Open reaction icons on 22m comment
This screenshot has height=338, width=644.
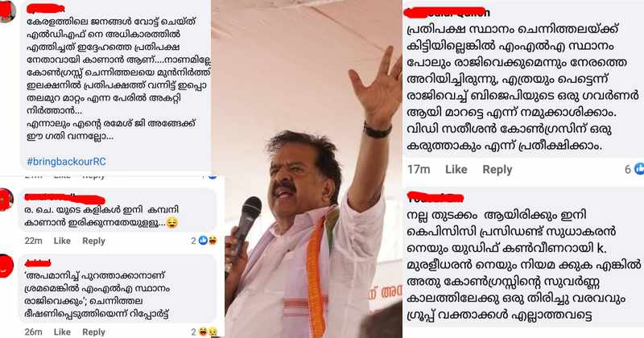pyautogui.click(x=208, y=241)
